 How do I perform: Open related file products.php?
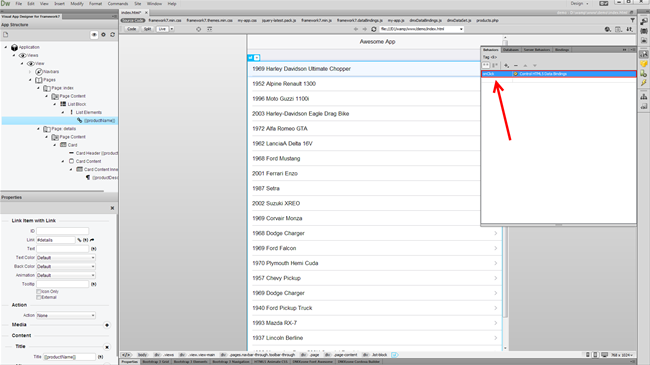(x=487, y=20)
